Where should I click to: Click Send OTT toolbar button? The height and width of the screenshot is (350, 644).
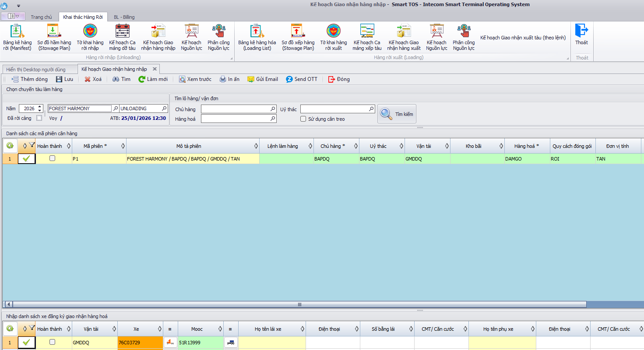coord(302,79)
